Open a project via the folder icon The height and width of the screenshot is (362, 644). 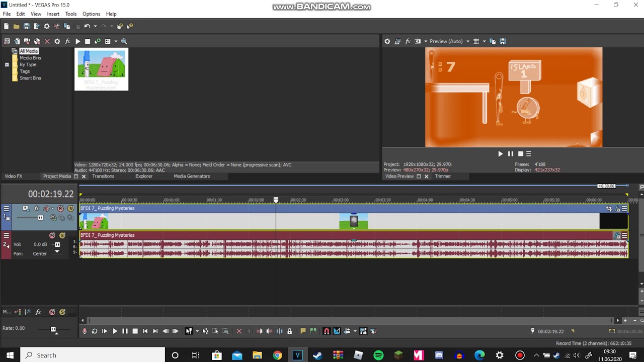tap(16, 26)
